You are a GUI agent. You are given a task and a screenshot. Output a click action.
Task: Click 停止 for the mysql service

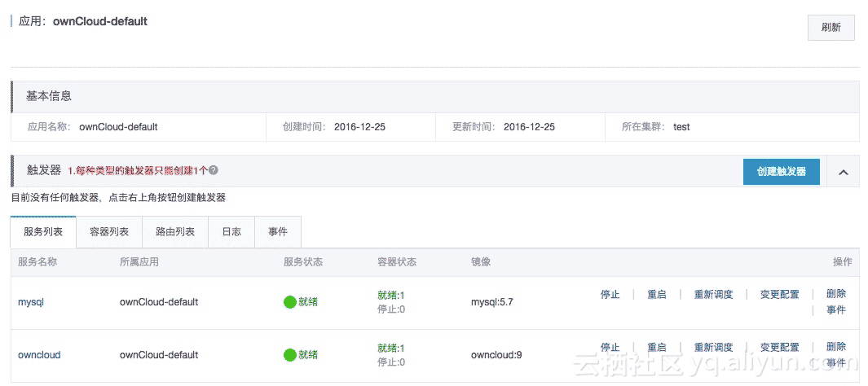coord(610,294)
